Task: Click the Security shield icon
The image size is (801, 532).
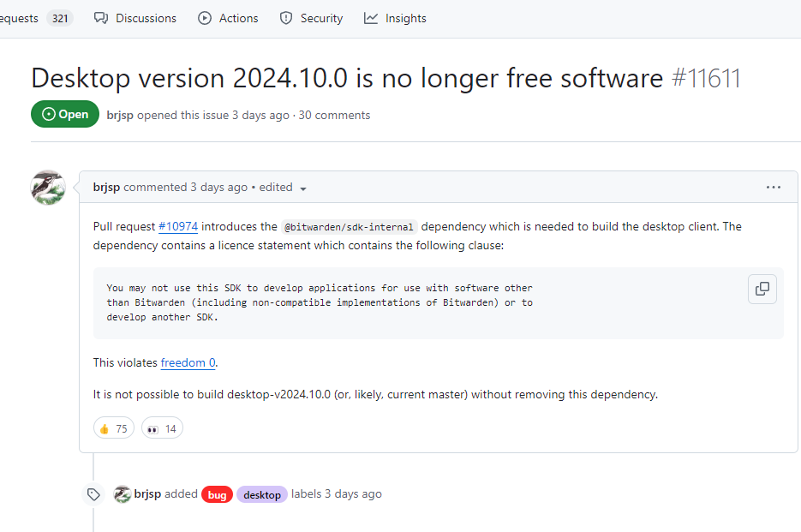Action: (x=286, y=18)
